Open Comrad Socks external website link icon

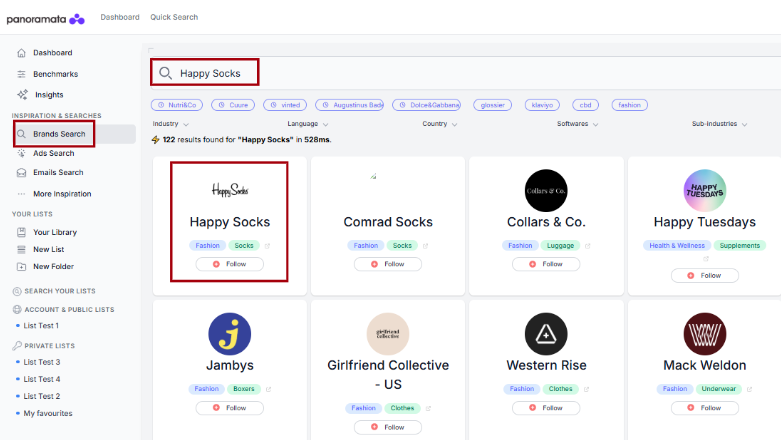(x=425, y=246)
